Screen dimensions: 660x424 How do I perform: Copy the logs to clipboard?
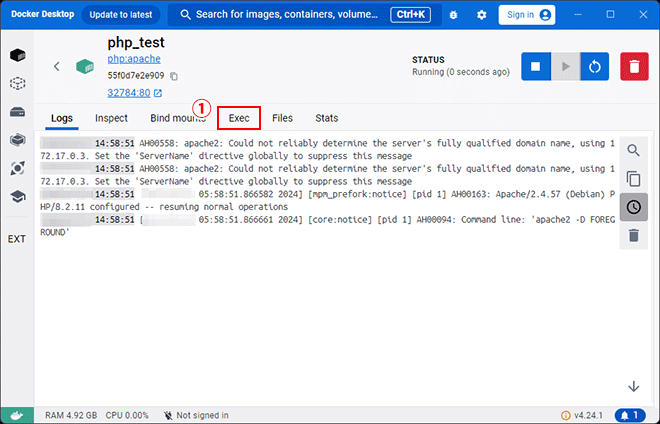[633, 179]
